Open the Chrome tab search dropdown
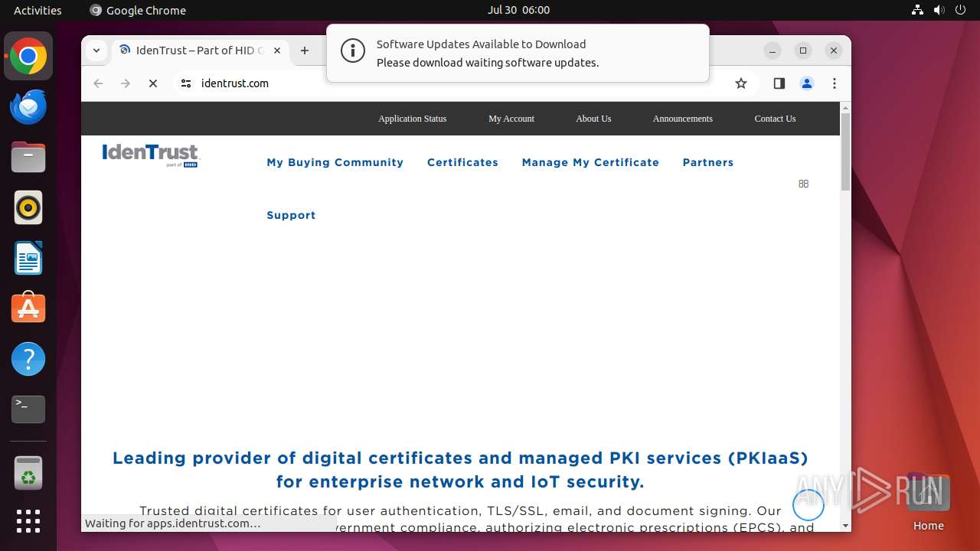The width and height of the screenshot is (980, 551). (96, 51)
